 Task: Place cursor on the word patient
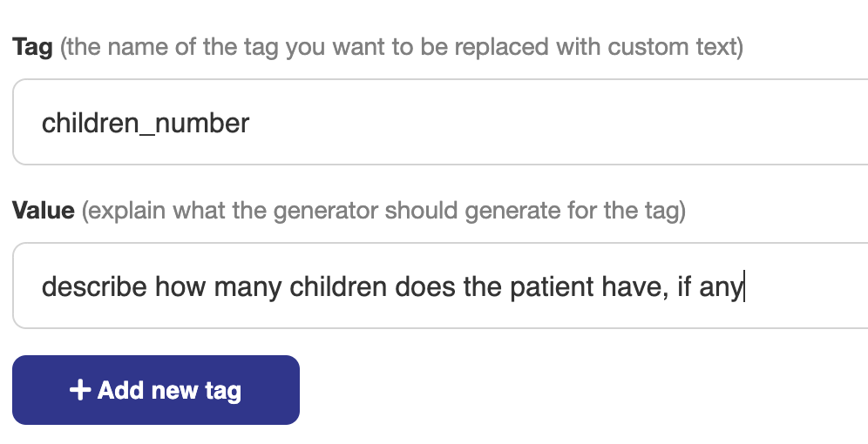pos(552,286)
